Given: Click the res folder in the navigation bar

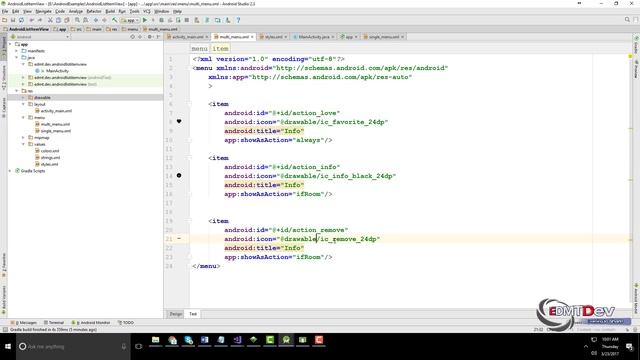Looking at the screenshot, I should pyautogui.click(x=112, y=29).
